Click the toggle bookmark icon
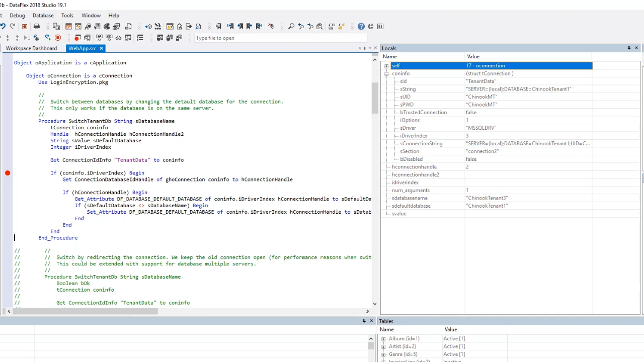The image size is (644, 362). tap(218, 27)
